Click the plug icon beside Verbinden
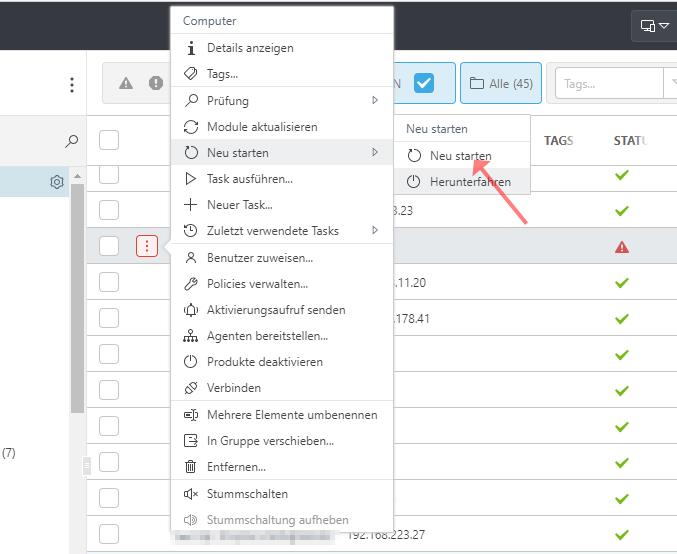 [190, 388]
